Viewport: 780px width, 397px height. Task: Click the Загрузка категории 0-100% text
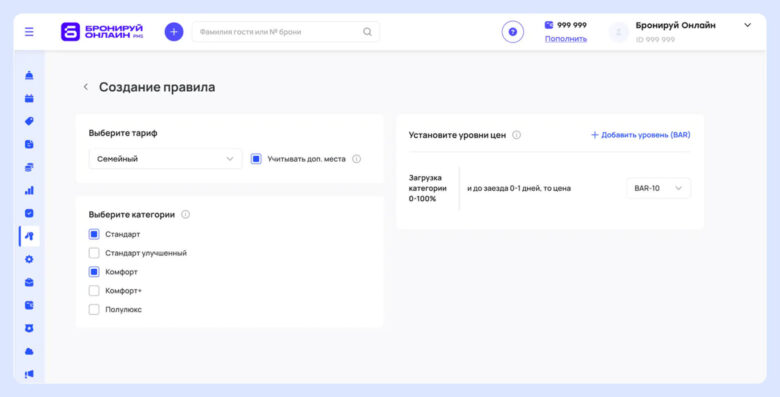point(428,188)
